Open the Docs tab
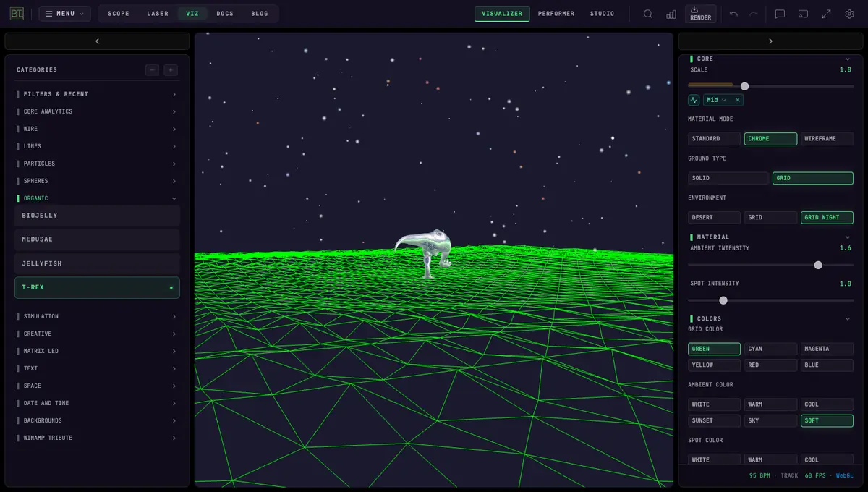 (225, 14)
